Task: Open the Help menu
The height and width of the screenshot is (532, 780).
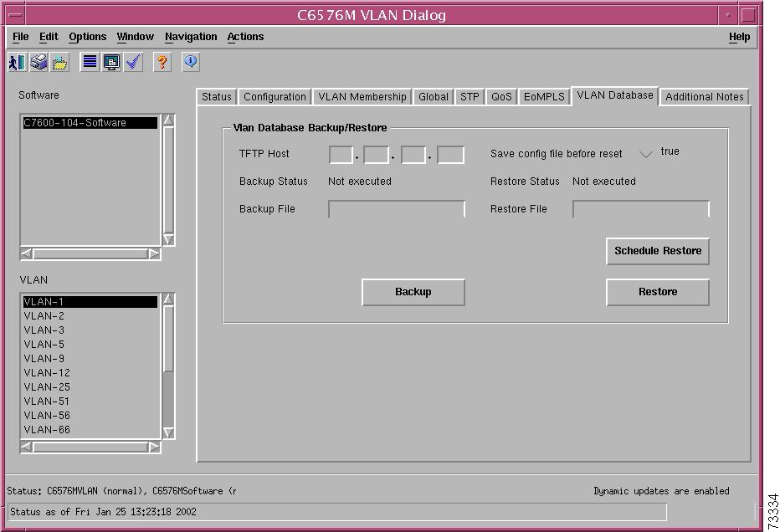Action: pos(739,37)
